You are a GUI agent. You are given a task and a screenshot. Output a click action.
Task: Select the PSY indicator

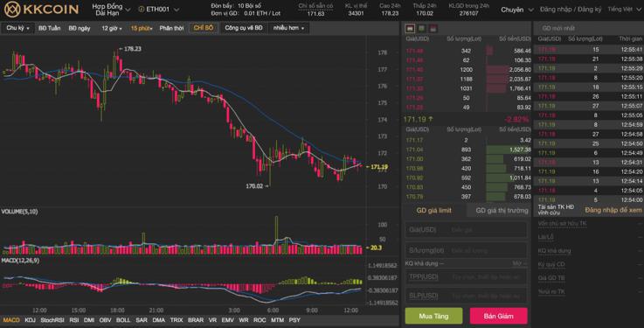tap(294, 320)
